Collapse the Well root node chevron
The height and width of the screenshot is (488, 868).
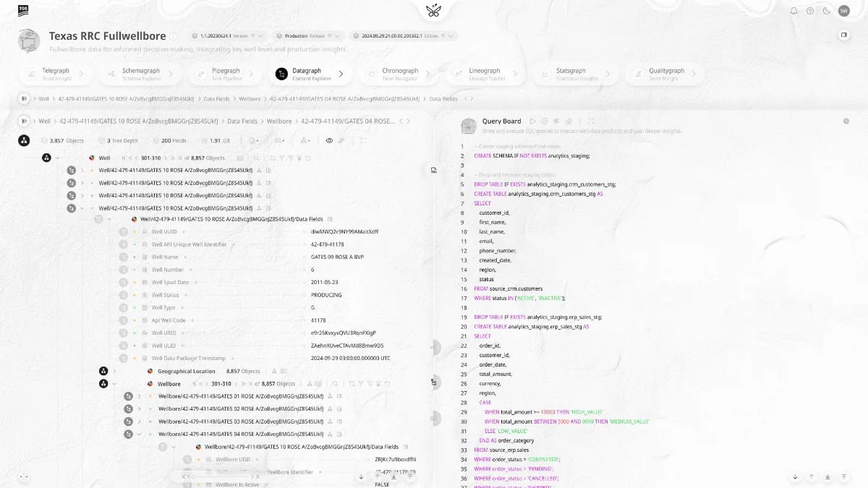(x=57, y=158)
